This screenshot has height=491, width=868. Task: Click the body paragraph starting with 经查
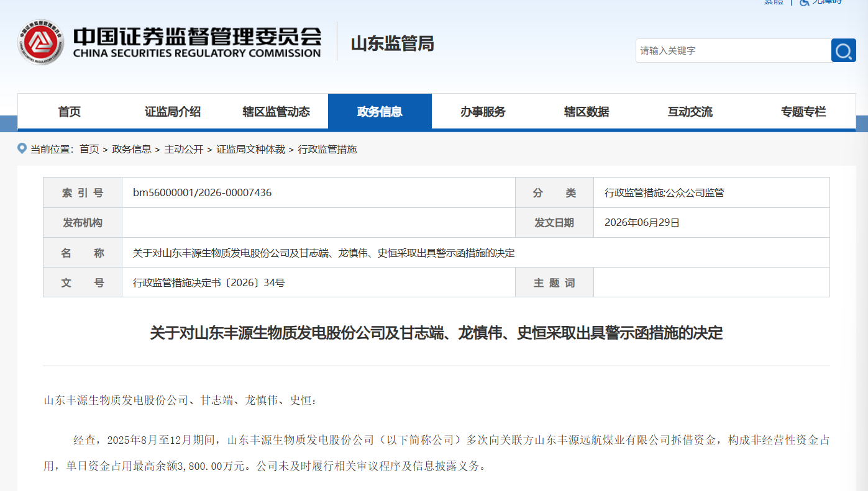436,453
